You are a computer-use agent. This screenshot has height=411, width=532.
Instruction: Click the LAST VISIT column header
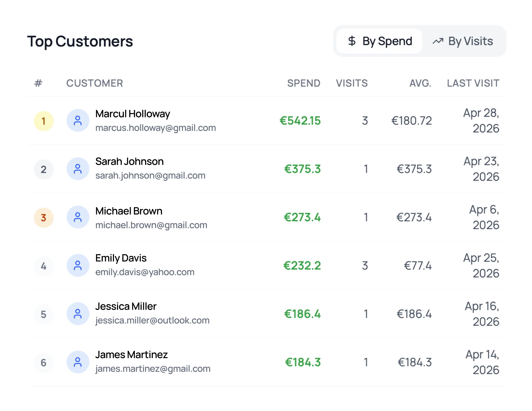[x=473, y=83]
